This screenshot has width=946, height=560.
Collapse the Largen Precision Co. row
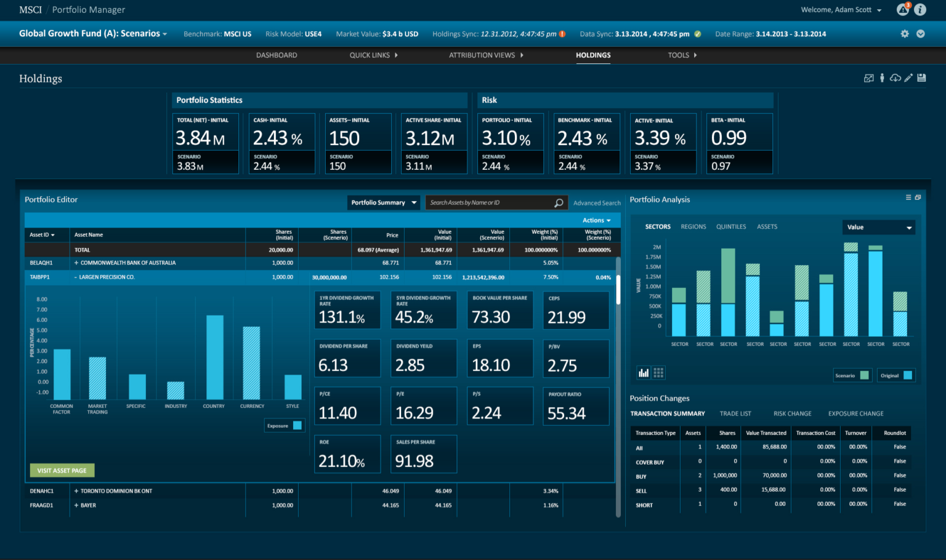pyautogui.click(x=76, y=277)
